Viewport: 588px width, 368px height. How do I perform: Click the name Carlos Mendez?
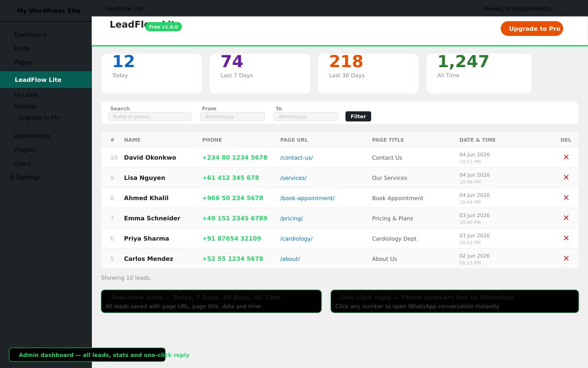[148, 259]
